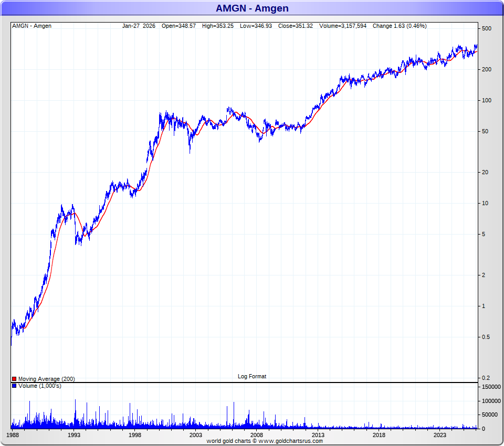
Task: Click the 2023 label on time axis
Action: tap(440, 435)
